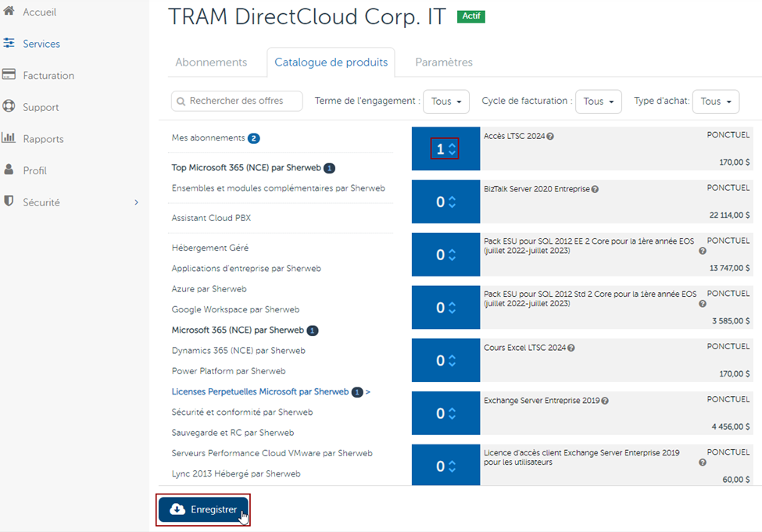This screenshot has width=762, height=532.
Task: Click the Facturation credit card icon
Action: coord(9,74)
